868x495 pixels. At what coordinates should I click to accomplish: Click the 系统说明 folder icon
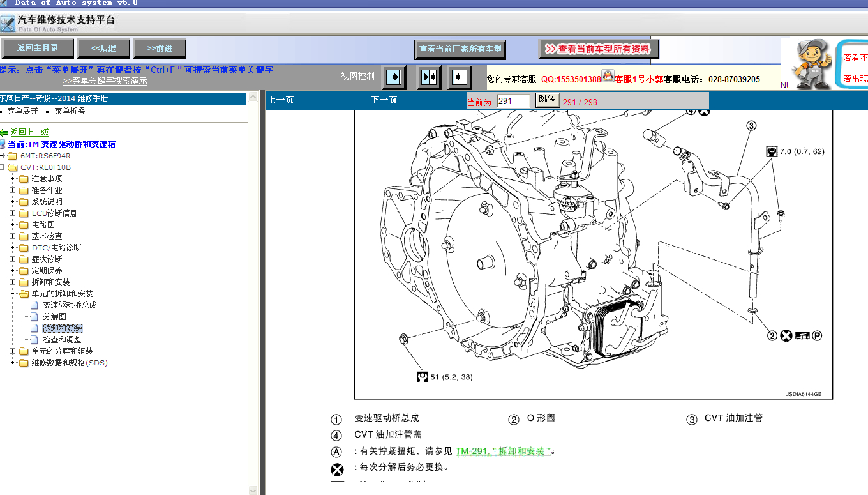click(24, 202)
